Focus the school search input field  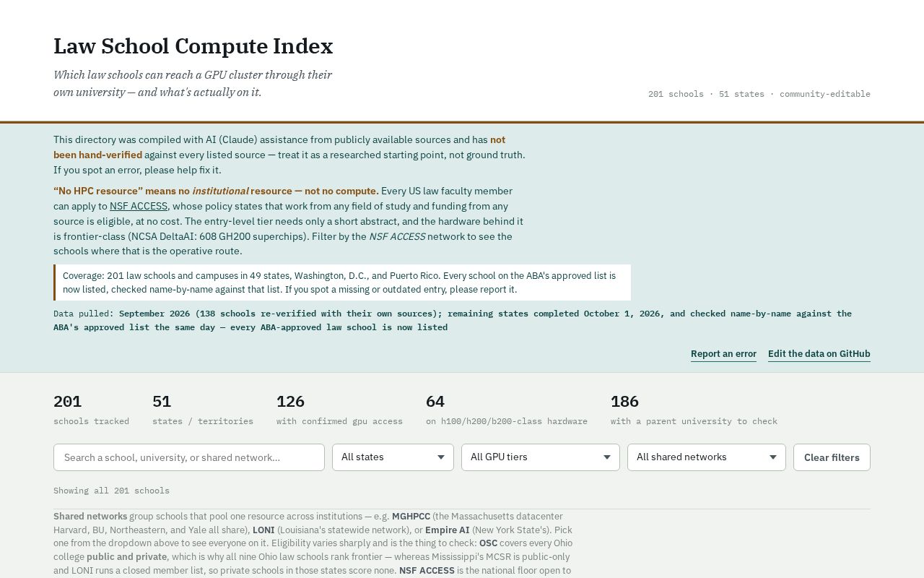(189, 457)
